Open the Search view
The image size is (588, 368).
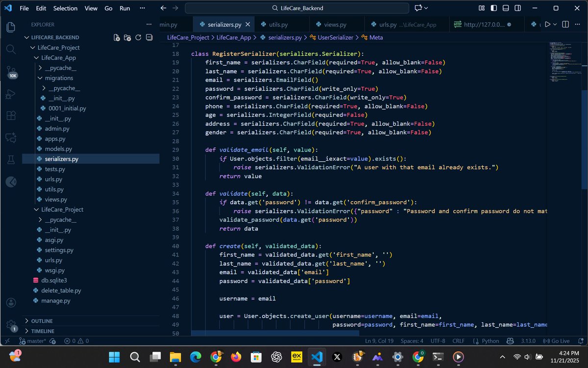pos(11,49)
